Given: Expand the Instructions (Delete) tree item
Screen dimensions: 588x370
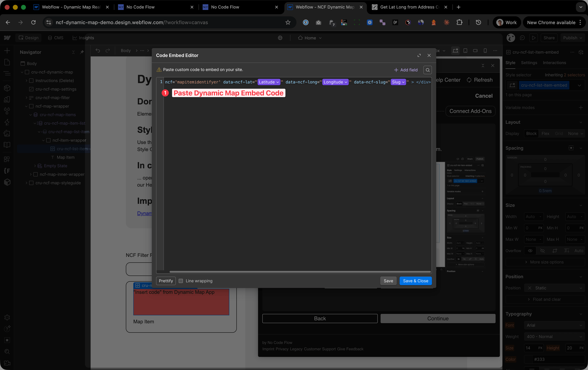Looking at the screenshot, I should coord(27,81).
